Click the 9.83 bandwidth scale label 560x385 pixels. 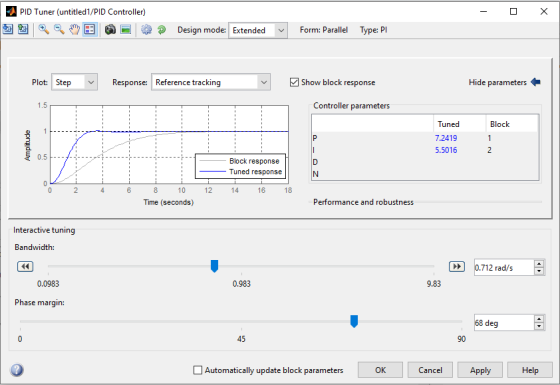434,284
